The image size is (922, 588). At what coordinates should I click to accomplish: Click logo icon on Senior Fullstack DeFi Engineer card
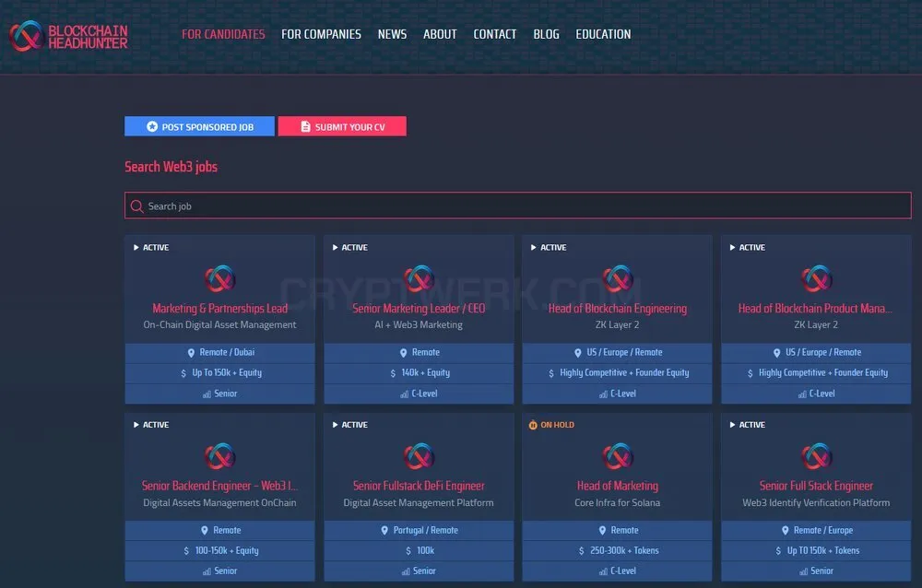[x=419, y=456]
